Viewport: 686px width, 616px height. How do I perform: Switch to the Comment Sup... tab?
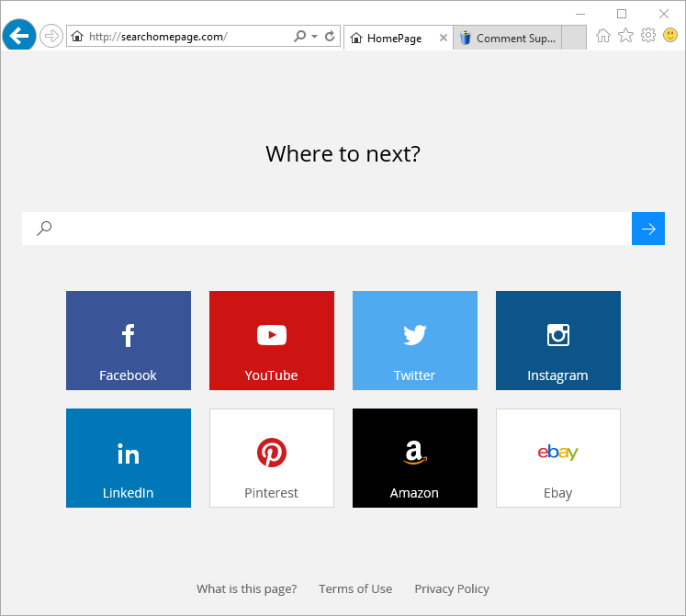pyautogui.click(x=508, y=38)
